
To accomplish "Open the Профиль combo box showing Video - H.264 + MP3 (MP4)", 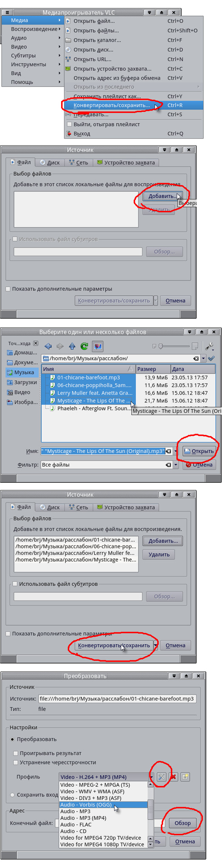I will coord(106,777).
